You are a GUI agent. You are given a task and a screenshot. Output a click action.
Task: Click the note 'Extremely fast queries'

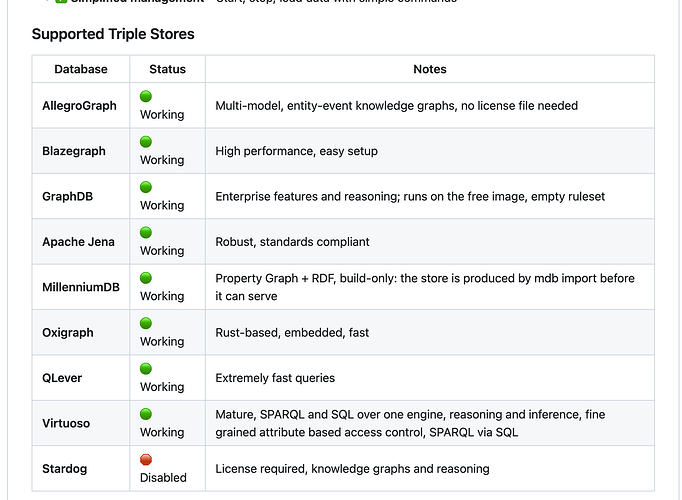tap(275, 378)
